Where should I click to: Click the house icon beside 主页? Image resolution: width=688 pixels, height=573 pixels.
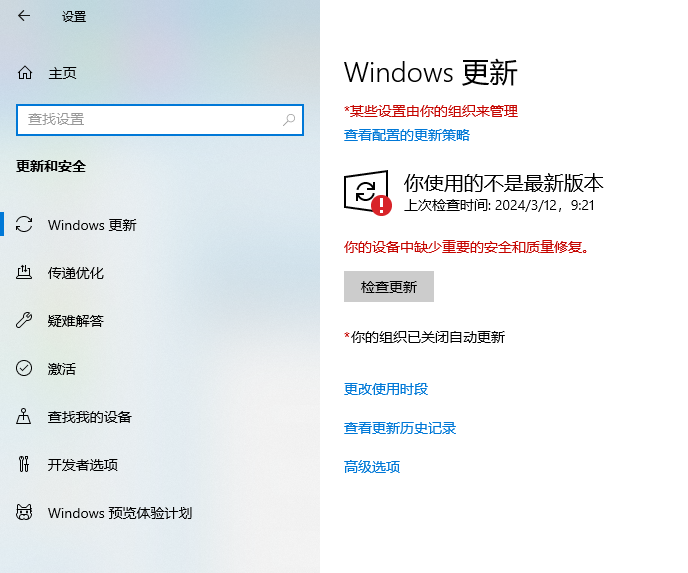click(25, 73)
